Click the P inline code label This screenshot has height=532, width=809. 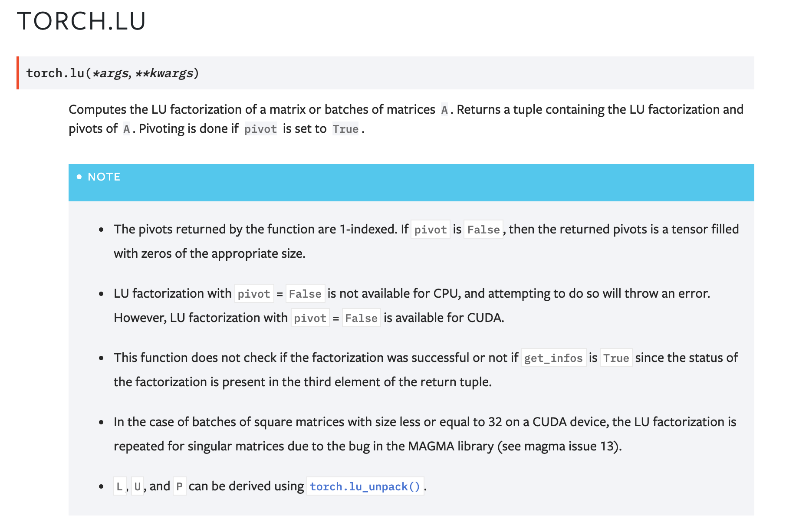click(x=179, y=486)
